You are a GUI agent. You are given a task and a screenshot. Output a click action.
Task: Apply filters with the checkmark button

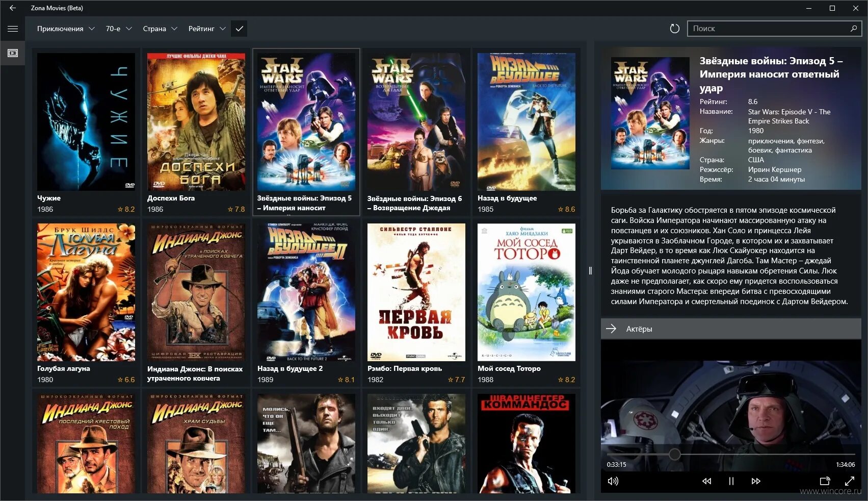click(239, 29)
